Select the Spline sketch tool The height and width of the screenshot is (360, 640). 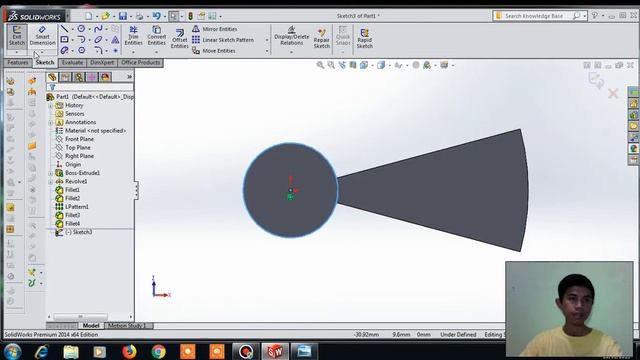(x=98, y=29)
